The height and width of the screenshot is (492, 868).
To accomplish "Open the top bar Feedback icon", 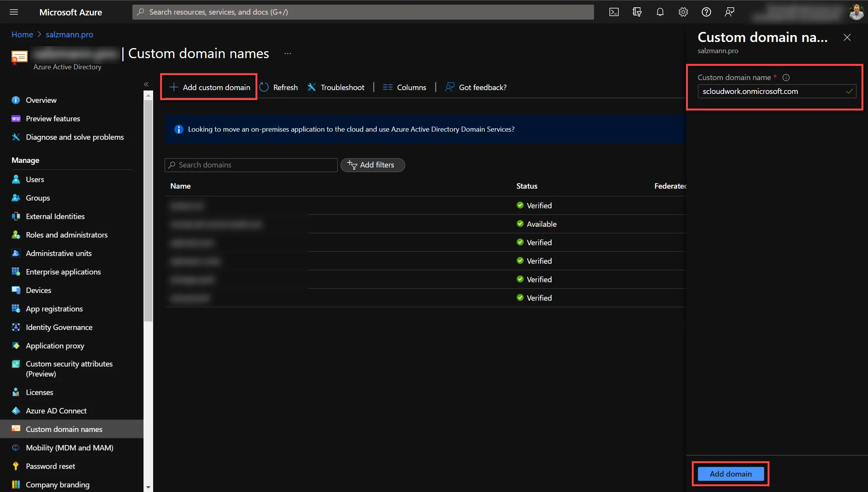I will pos(729,12).
